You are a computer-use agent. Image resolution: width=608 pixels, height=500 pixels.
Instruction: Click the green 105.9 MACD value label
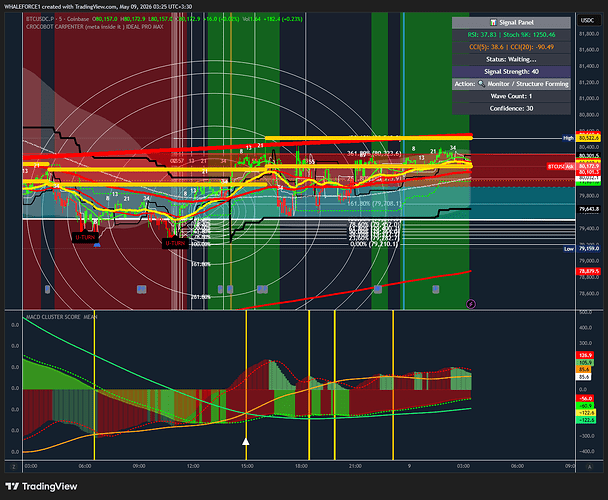[x=585, y=362]
